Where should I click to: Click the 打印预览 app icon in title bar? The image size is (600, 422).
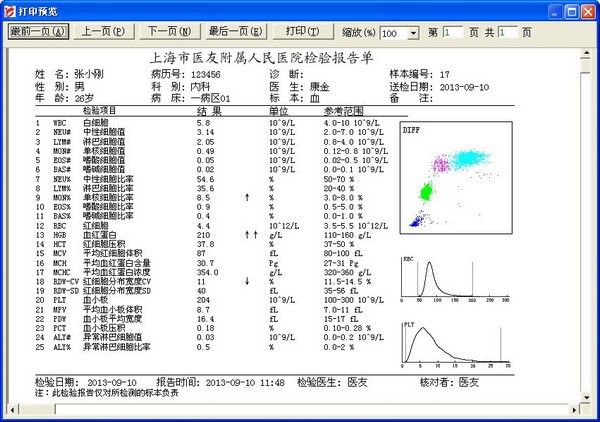[11, 10]
